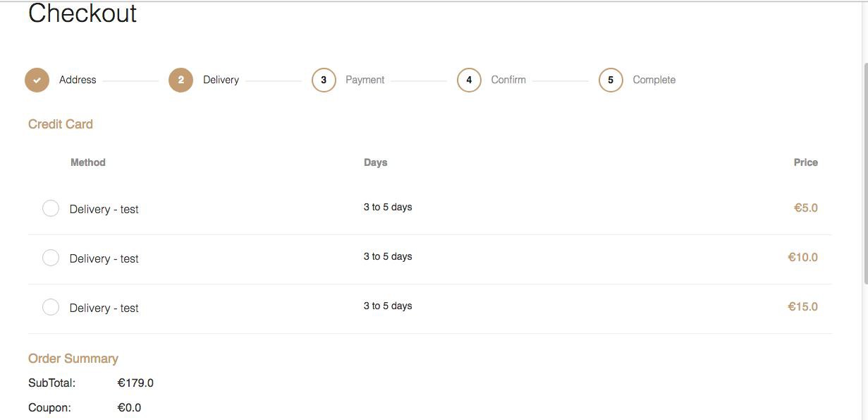This screenshot has height=420, width=868.
Task: Open the Complete step label
Action: point(654,80)
